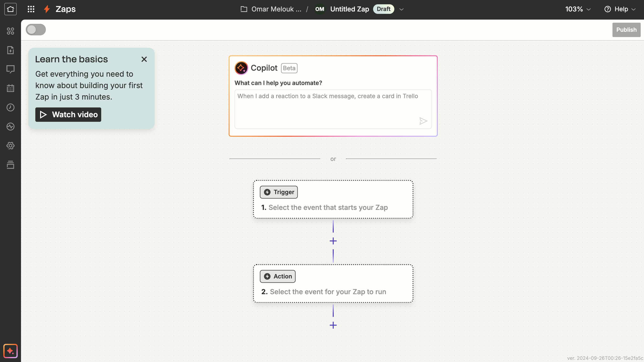Open the Omar Melouk folder breadcrumb

271,9
